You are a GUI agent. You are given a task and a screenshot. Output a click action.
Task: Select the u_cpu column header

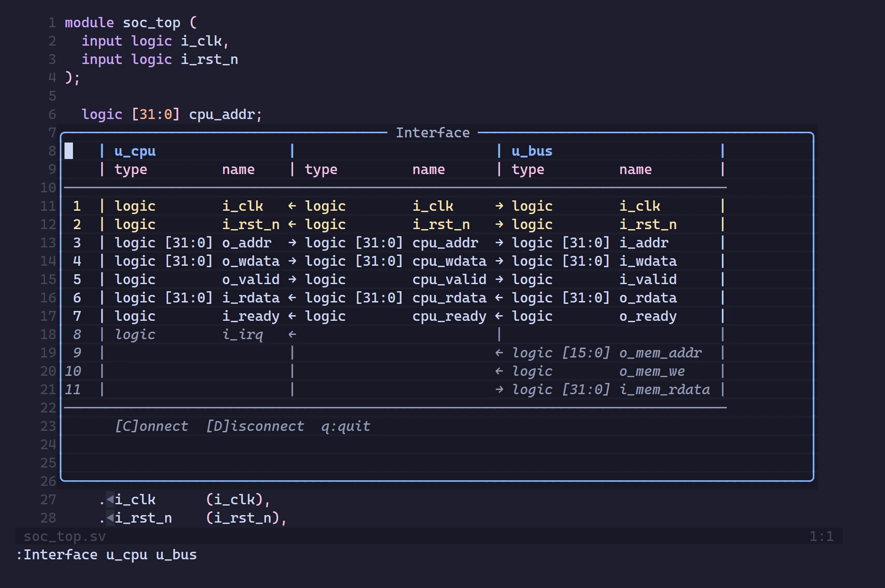click(x=135, y=151)
